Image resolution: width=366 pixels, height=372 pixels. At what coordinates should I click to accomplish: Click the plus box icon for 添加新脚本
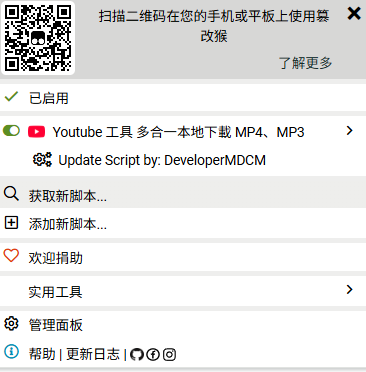tap(11, 222)
